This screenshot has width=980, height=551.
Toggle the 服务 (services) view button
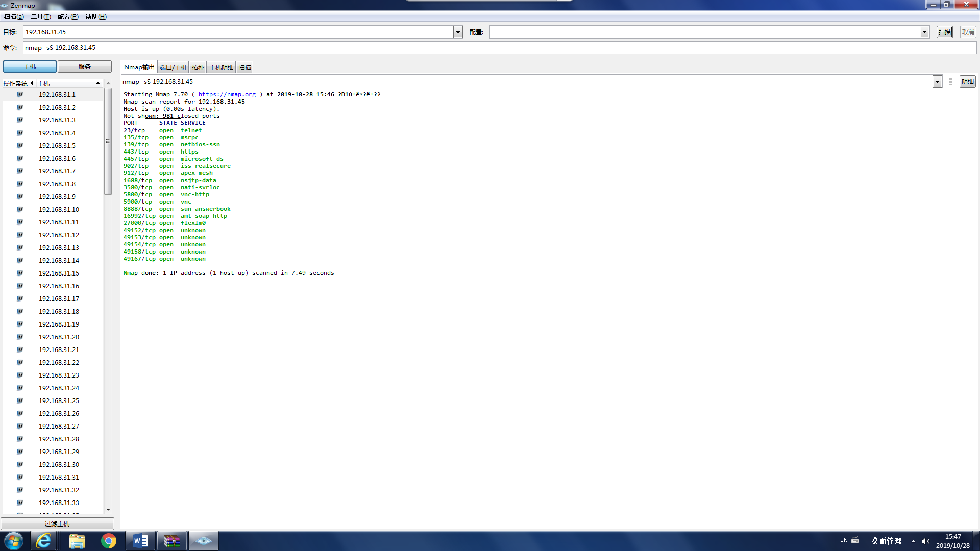click(x=84, y=67)
